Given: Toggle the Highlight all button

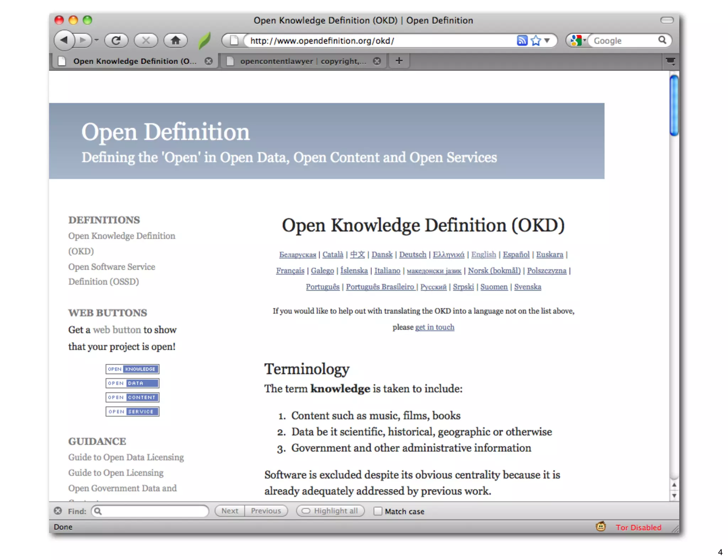Looking at the screenshot, I should (x=330, y=511).
